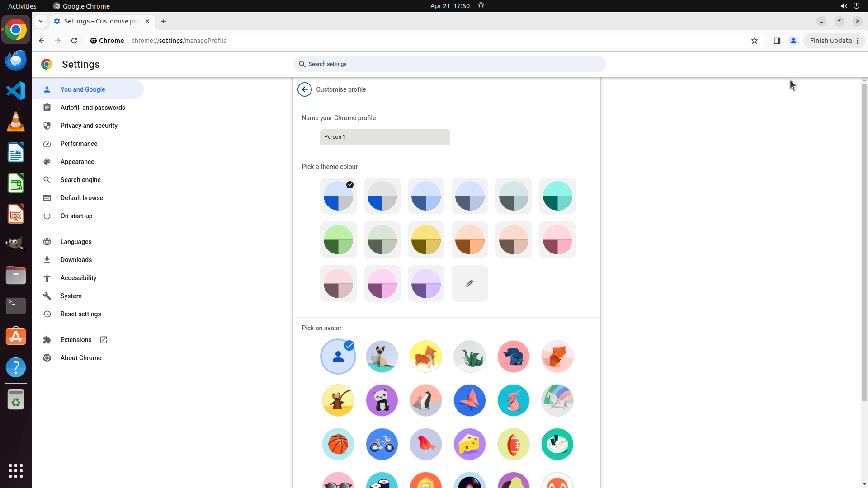Open the Finish update menu
Screen dimensions: 868x488
tap(834, 41)
